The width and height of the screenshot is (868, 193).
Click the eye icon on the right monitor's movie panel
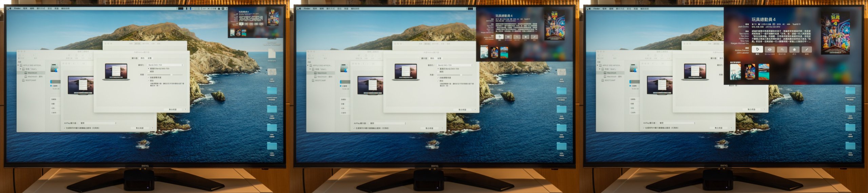770,49
